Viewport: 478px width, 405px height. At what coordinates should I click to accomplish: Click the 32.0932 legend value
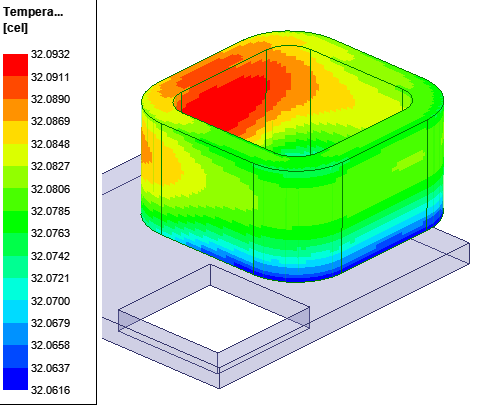(x=50, y=54)
